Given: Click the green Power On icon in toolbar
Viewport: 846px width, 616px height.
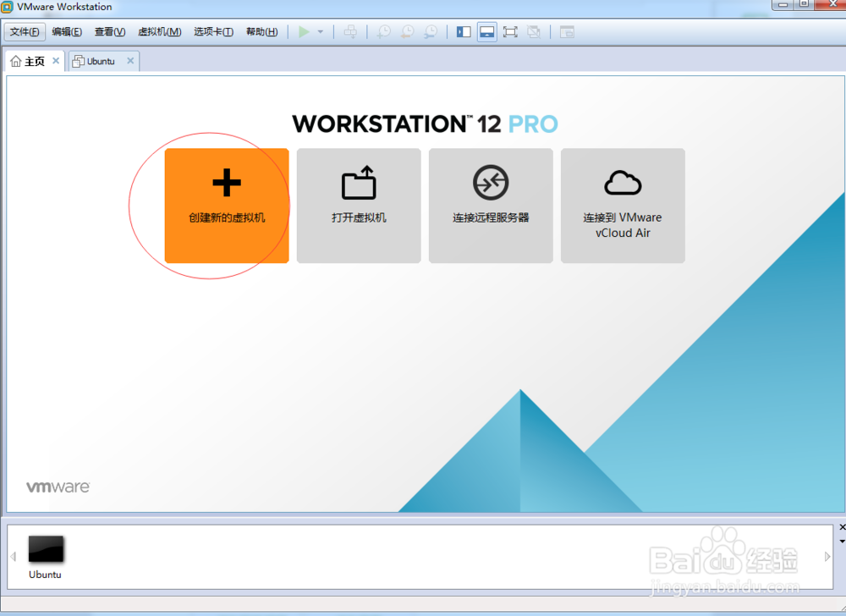Looking at the screenshot, I should tap(303, 31).
